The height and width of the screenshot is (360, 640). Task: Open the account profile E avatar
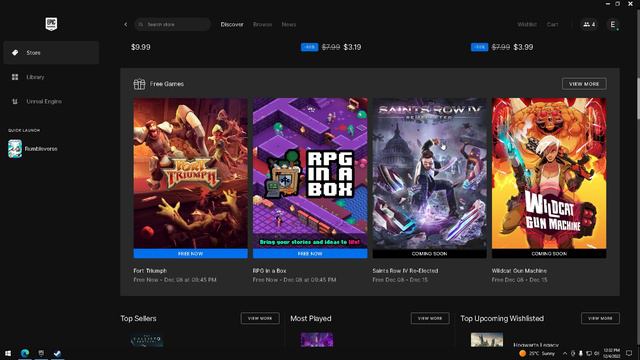coord(613,24)
